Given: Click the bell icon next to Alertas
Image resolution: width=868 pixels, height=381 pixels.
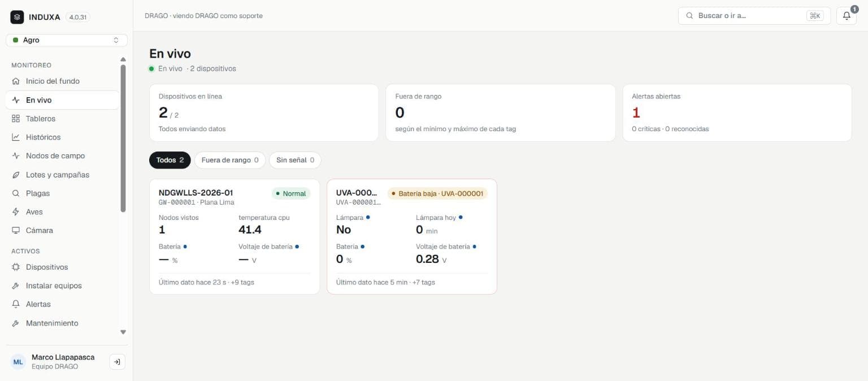Looking at the screenshot, I should 16,304.
